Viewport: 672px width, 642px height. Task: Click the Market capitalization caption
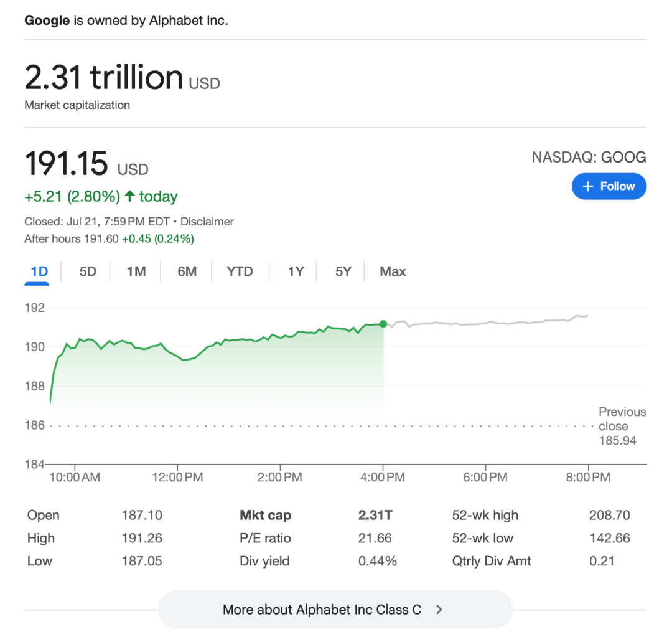77,105
